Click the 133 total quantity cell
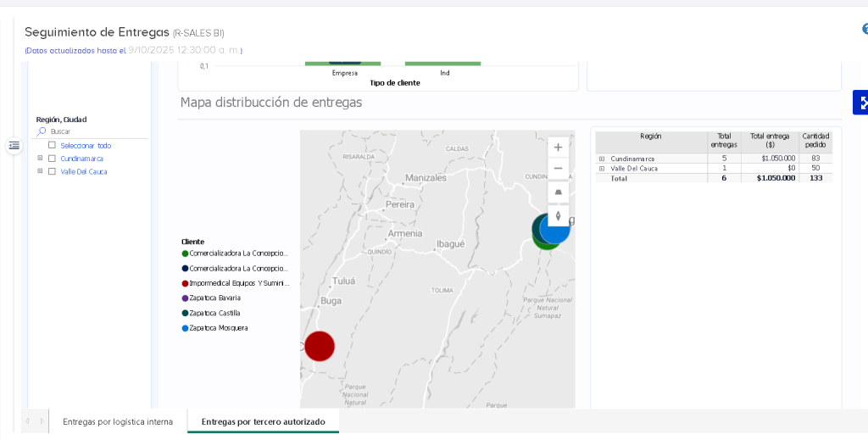The image size is (868, 440). (x=815, y=178)
